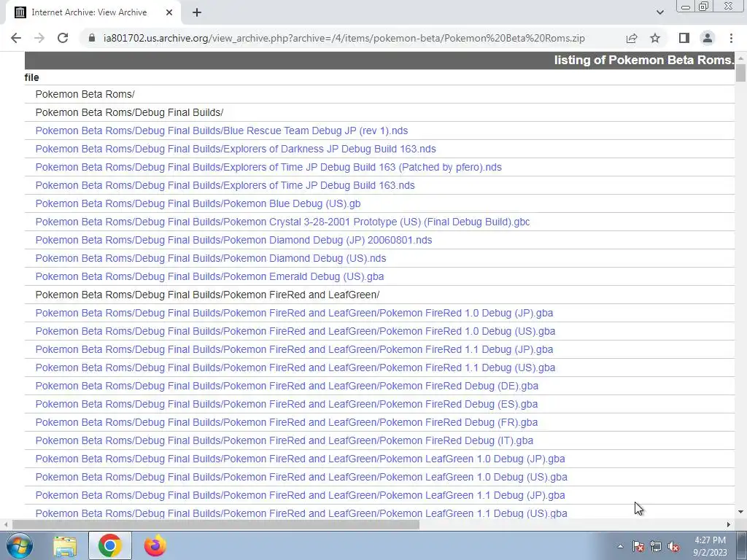This screenshot has width=747, height=560.
Task: Click the 'listing of Pokemon Beta Roms' heading
Action: click(x=644, y=60)
